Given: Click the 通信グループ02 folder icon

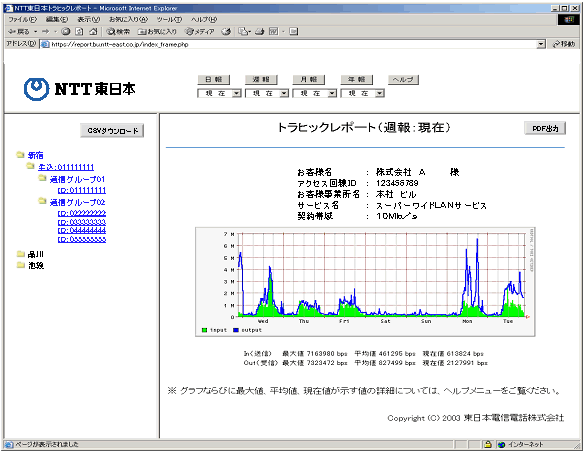Looking at the screenshot, I should [x=42, y=202].
